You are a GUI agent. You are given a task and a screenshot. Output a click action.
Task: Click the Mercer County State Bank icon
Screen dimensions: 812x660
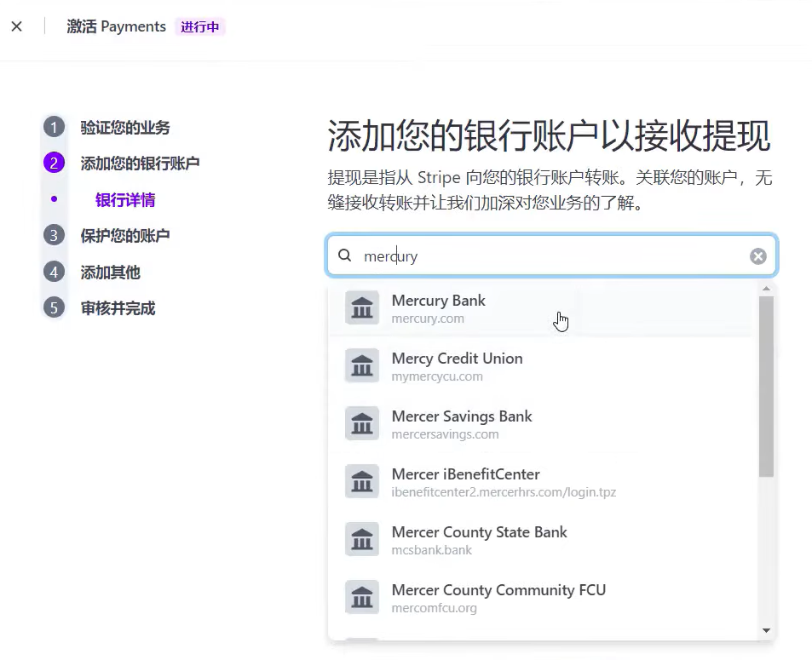(362, 540)
